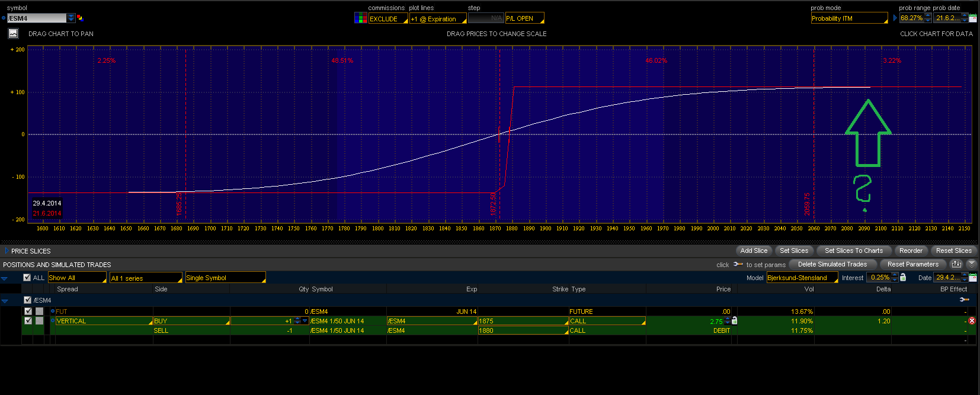The image size is (980, 395).
Task: Click the color link icon next to symbol field
Action: coord(80,18)
